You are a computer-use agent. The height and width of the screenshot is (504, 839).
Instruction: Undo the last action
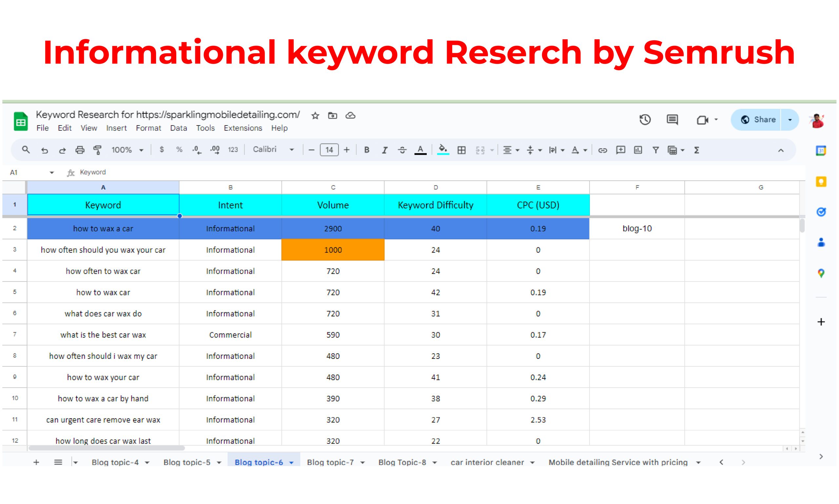pos(45,150)
